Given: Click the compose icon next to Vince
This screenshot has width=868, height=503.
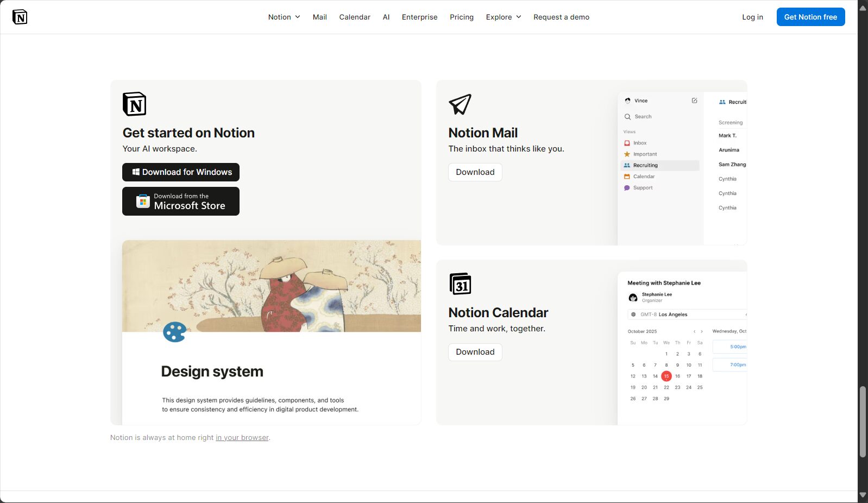Looking at the screenshot, I should coord(694,100).
